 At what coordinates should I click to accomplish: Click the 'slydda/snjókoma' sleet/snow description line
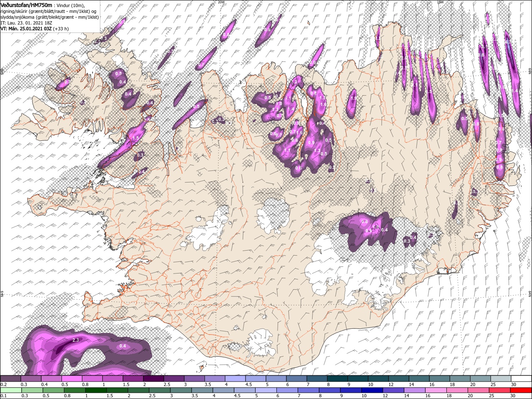pos(49,17)
